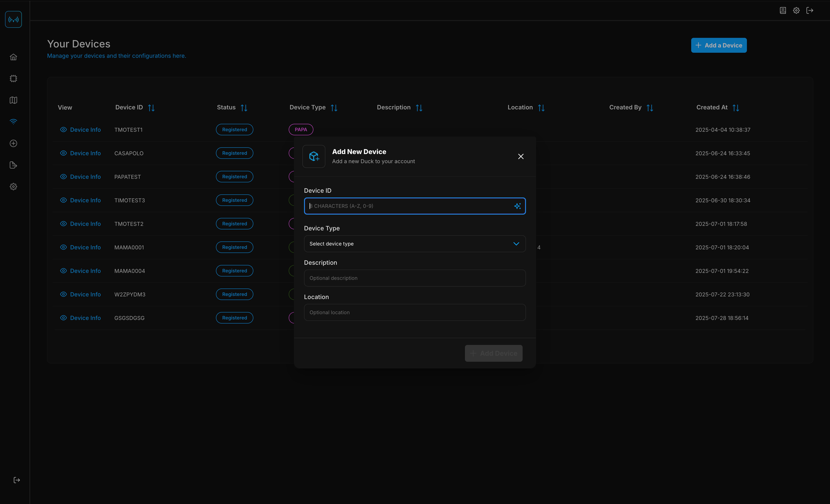Sort table by Status column
Image resolution: width=830 pixels, height=504 pixels.
coord(244,108)
